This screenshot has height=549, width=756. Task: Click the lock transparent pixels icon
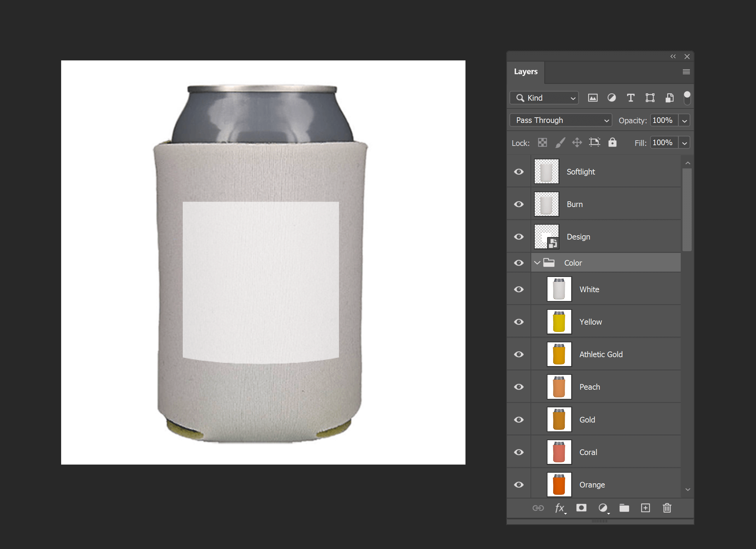[542, 142]
